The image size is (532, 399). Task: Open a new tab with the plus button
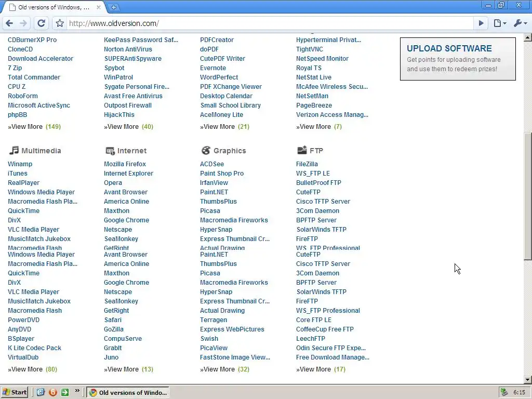[x=114, y=7]
